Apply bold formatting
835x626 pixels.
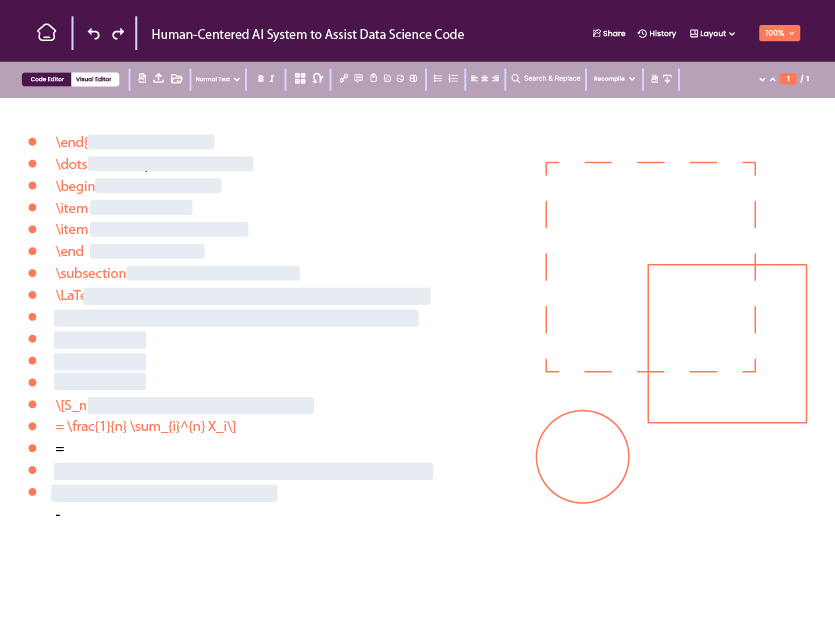pos(260,78)
